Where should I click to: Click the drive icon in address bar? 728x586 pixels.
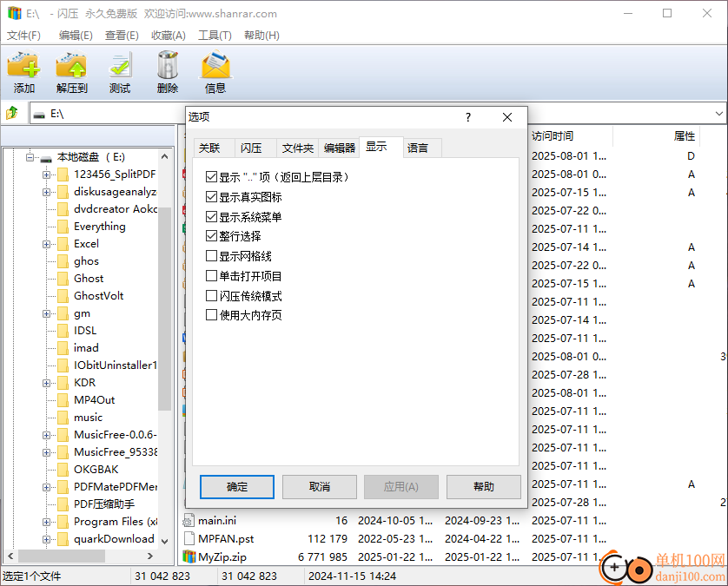coord(39,115)
